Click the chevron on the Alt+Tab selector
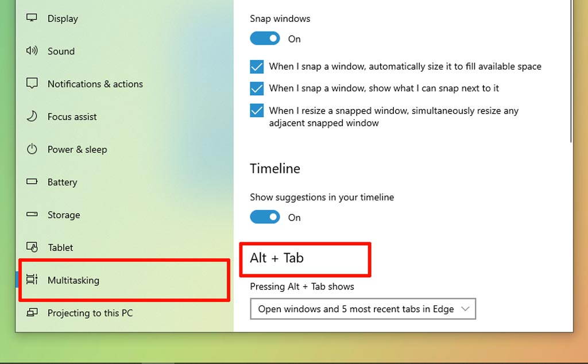Screen dimensions: 588x364 [x=466, y=309]
